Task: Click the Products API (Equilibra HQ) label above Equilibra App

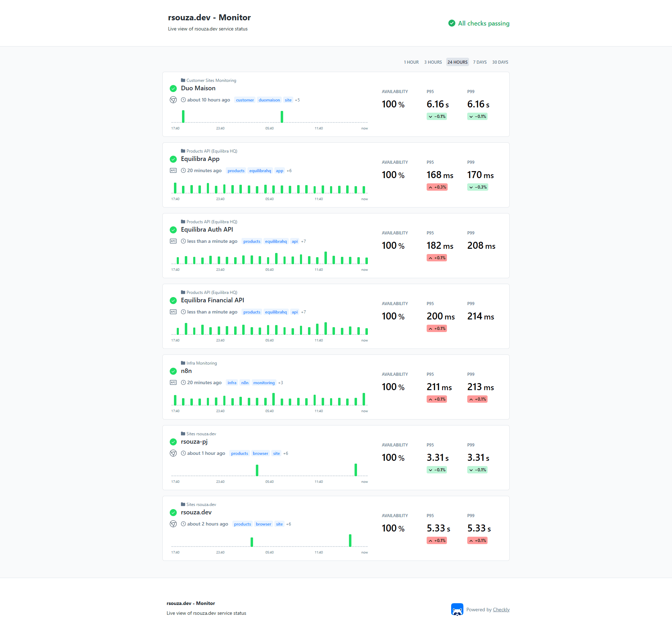Action: (x=212, y=151)
